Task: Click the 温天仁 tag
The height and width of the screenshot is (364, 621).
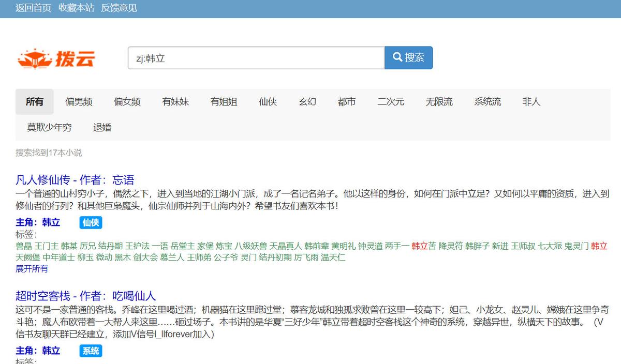Action: pos(333,257)
